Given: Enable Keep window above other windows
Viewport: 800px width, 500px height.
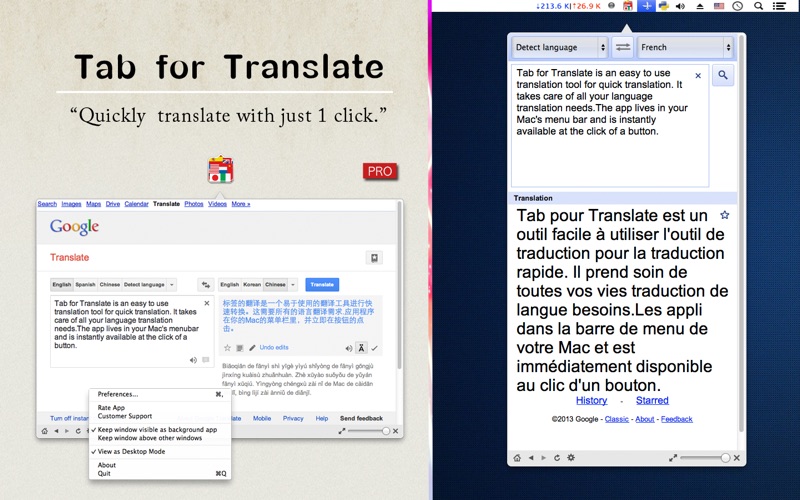Looking at the screenshot, I should click(150, 438).
